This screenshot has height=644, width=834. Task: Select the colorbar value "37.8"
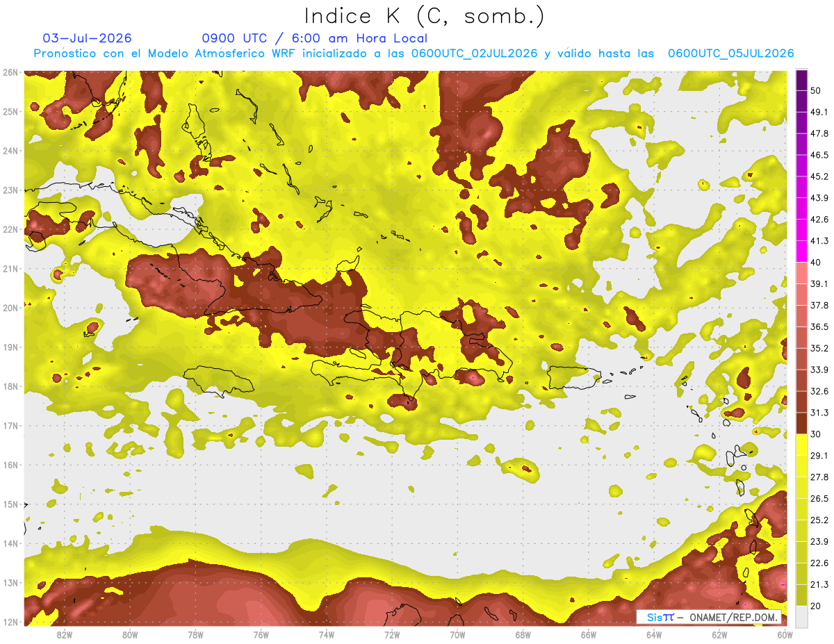818,305
